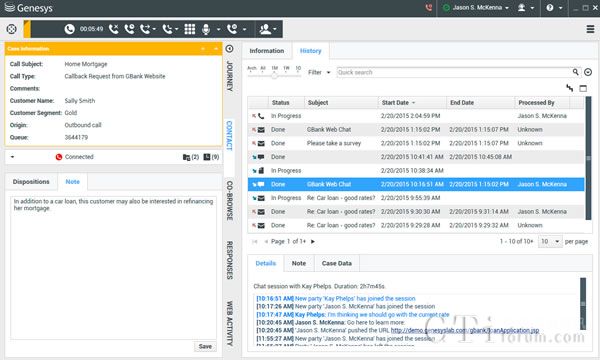Screen dimensions: 600x360
Task: Collapse the side panel with circled arrow
Action: (x=229, y=49)
